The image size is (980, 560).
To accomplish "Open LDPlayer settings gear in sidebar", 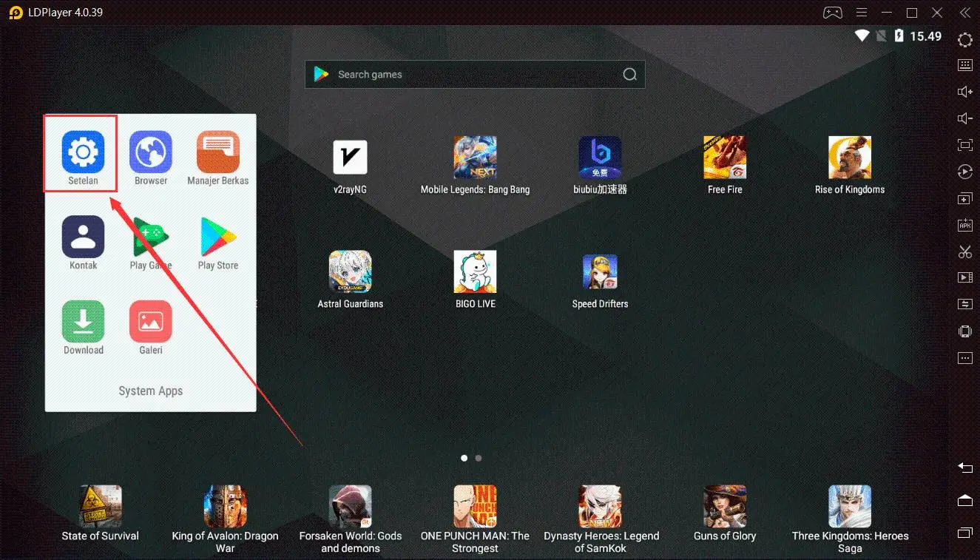I will point(965,40).
